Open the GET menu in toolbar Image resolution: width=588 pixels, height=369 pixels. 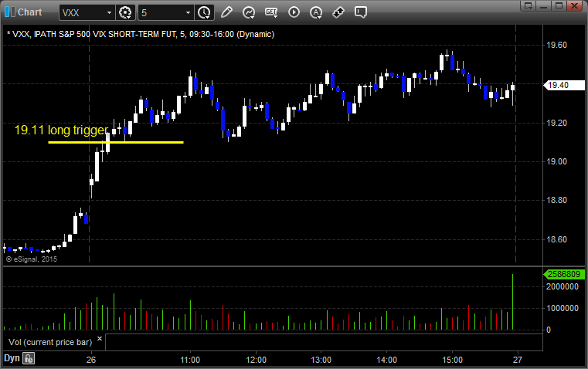(271, 12)
